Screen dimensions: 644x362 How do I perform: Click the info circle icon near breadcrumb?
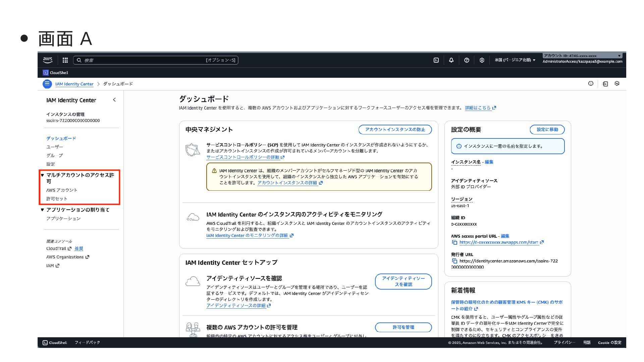point(591,84)
